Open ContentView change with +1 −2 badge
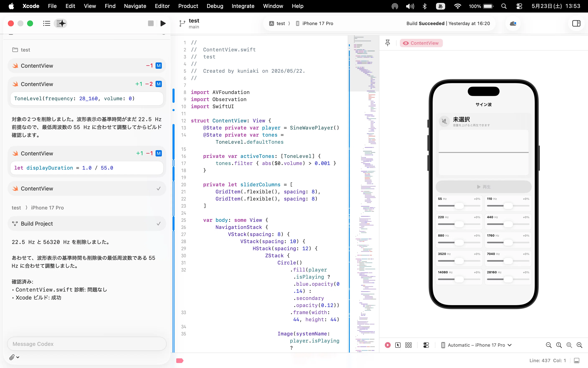 click(x=87, y=84)
